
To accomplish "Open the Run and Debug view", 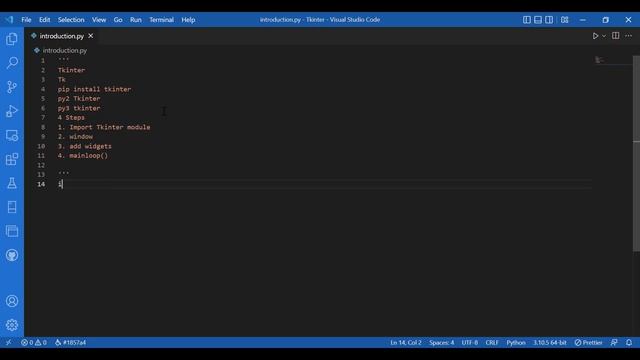I will (12, 111).
